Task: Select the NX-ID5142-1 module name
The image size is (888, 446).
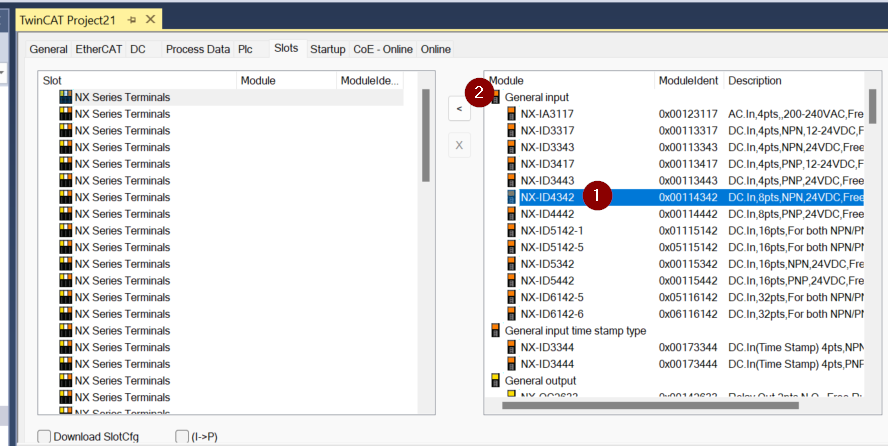Action: click(x=552, y=231)
